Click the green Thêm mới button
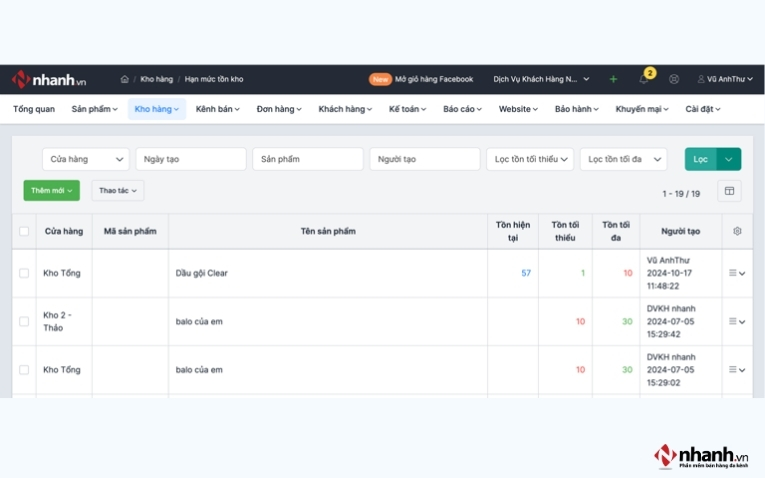765x478 pixels. click(52, 191)
